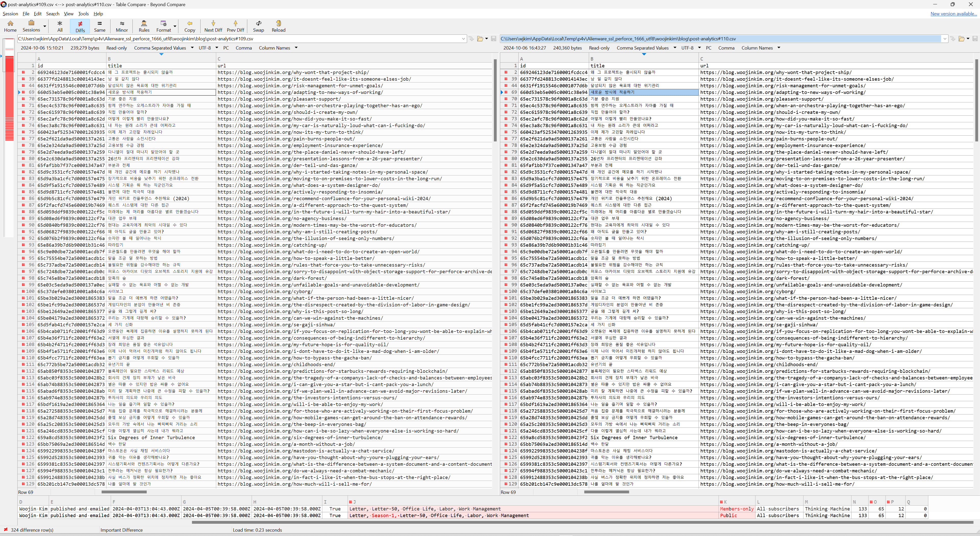Reload the comparison files
The height and width of the screenshot is (536, 980).
(x=278, y=26)
